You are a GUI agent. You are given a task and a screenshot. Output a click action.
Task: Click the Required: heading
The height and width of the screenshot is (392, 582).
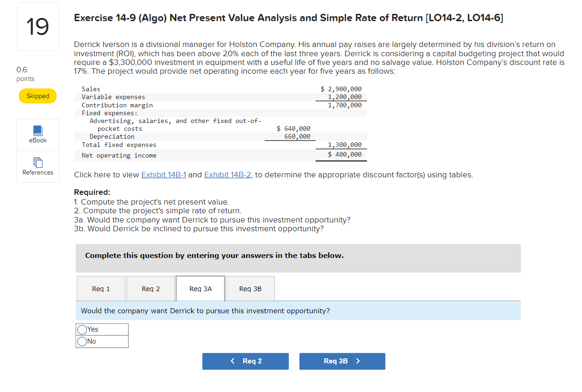click(x=92, y=192)
